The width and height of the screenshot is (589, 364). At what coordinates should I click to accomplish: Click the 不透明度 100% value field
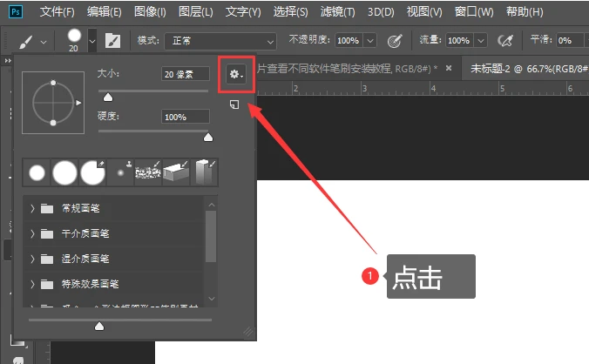click(x=349, y=41)
